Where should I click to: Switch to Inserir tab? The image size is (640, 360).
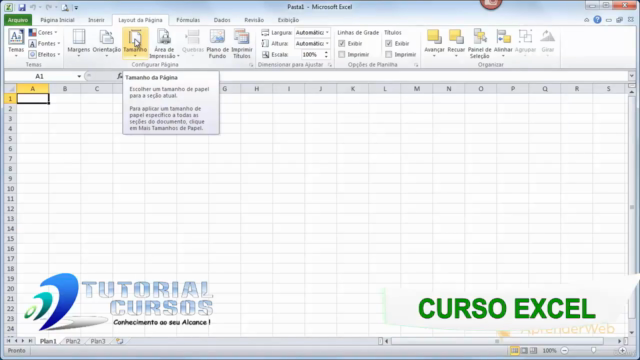[x=96, y=20]
